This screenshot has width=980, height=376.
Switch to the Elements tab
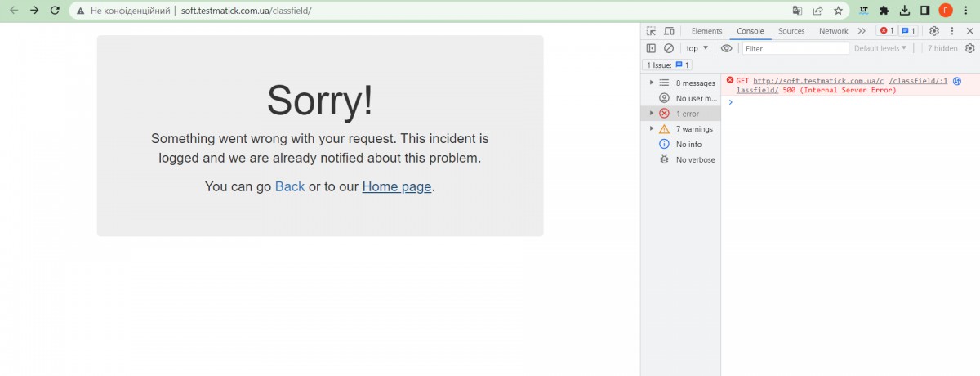(706, 31)
